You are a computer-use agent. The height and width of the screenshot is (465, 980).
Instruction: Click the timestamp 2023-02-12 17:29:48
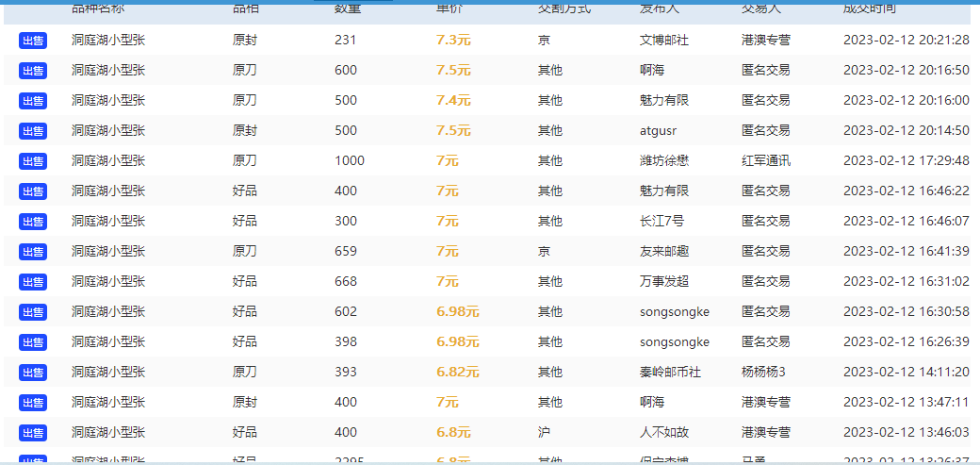point(906,161)
